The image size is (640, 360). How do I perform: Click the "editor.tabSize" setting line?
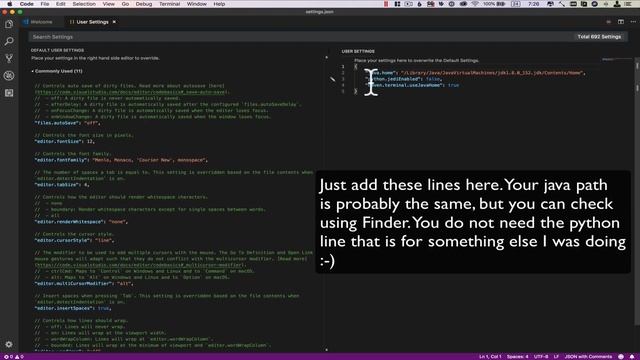click(62, 184)
